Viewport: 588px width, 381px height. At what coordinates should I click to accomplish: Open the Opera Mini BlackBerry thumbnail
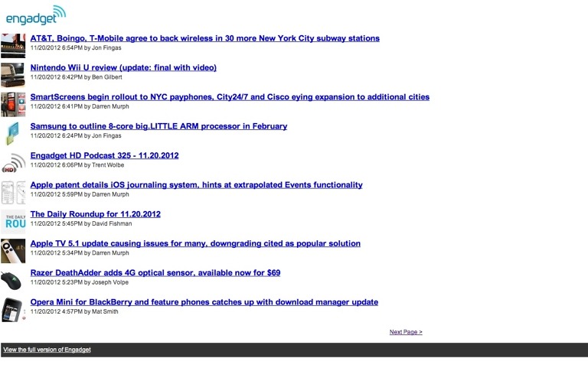pos(13,309)
